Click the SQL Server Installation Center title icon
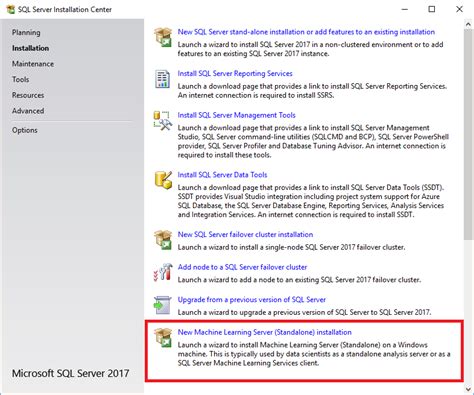474x395 pixels. [11, 9]
